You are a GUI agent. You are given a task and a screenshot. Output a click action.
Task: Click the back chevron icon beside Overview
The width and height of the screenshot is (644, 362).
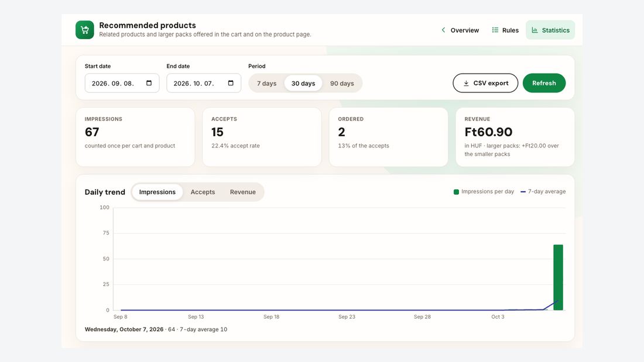coord(443,30)
